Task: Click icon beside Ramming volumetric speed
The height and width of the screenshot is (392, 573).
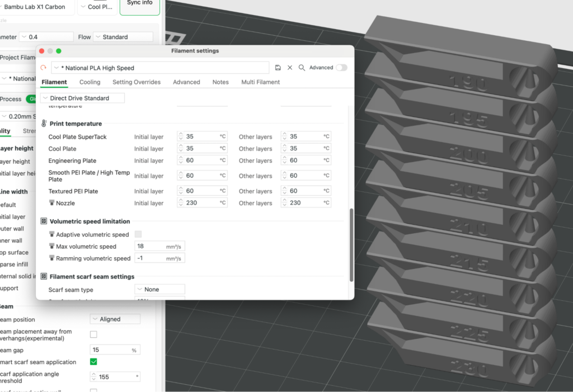Action: (x=52, y=258)
